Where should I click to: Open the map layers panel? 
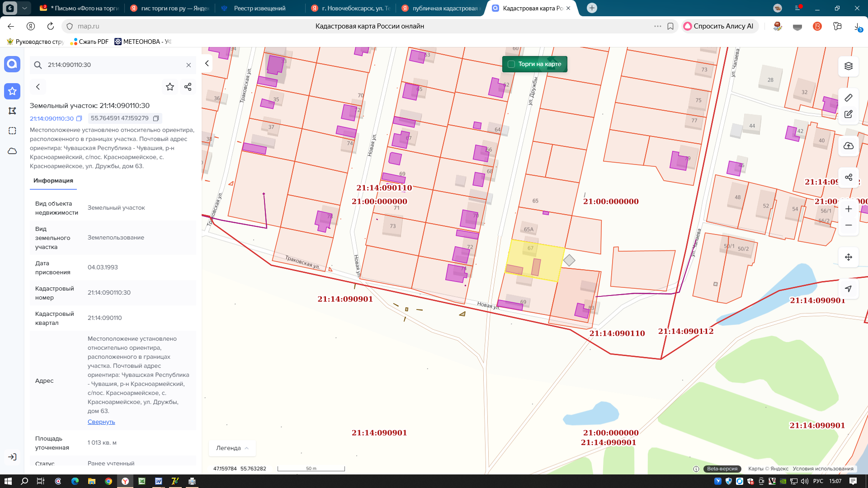848,66
